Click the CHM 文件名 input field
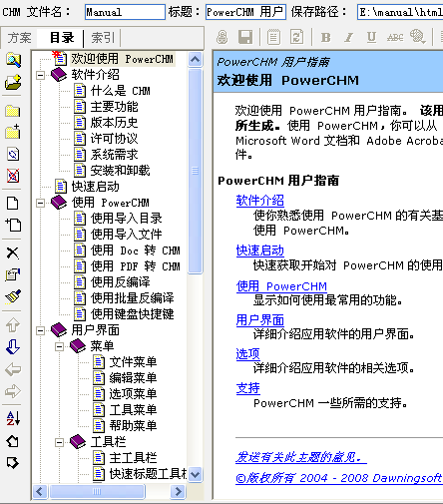The width and height of the screenshot is (443, 504). 125,12
